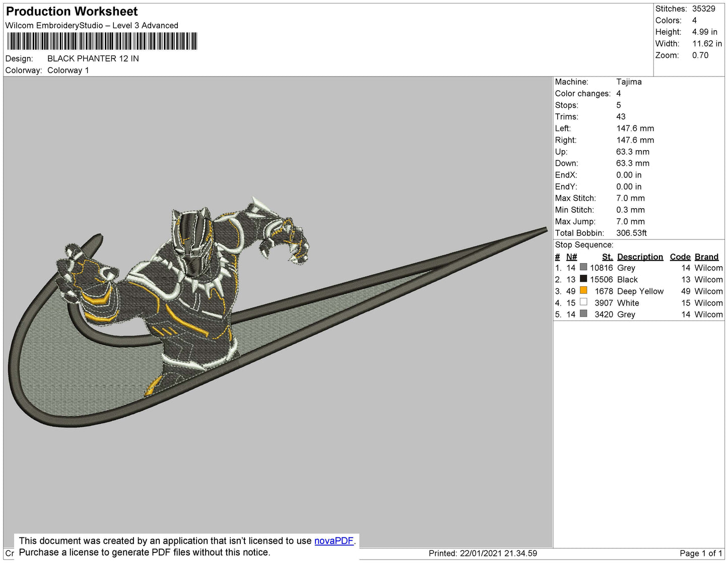Click the Printed date stamp in footer
Image resolution: width=728 pixels, height=563 pixels.
483,553
